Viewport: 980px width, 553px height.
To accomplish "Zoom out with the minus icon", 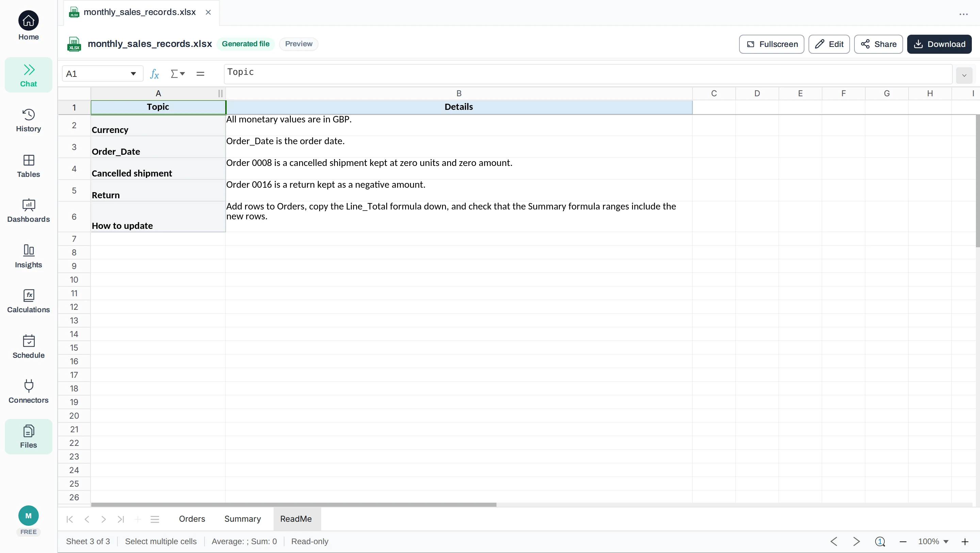I will coord(903,541).
